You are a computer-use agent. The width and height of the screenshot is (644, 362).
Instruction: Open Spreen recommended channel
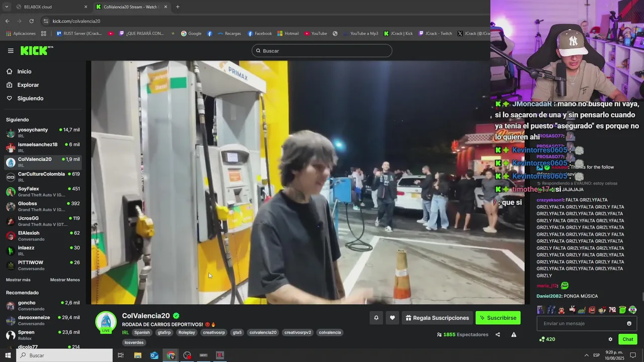[43, 335]
